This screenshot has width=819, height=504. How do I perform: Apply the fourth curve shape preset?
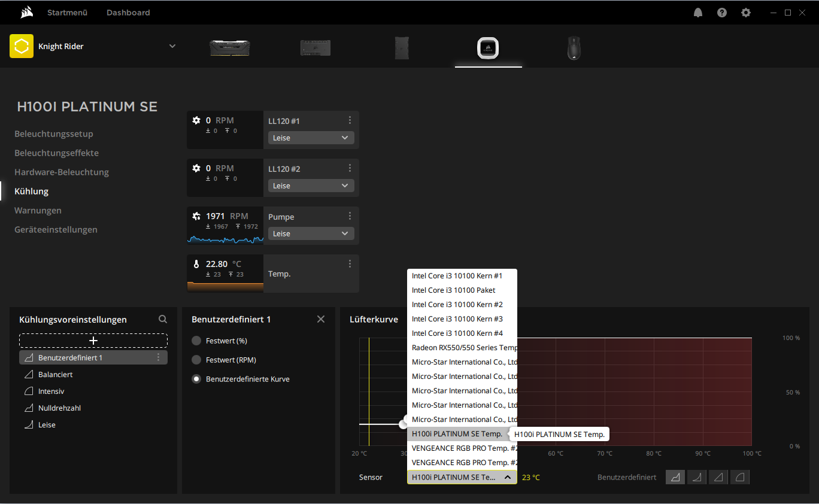coord(740,477)
